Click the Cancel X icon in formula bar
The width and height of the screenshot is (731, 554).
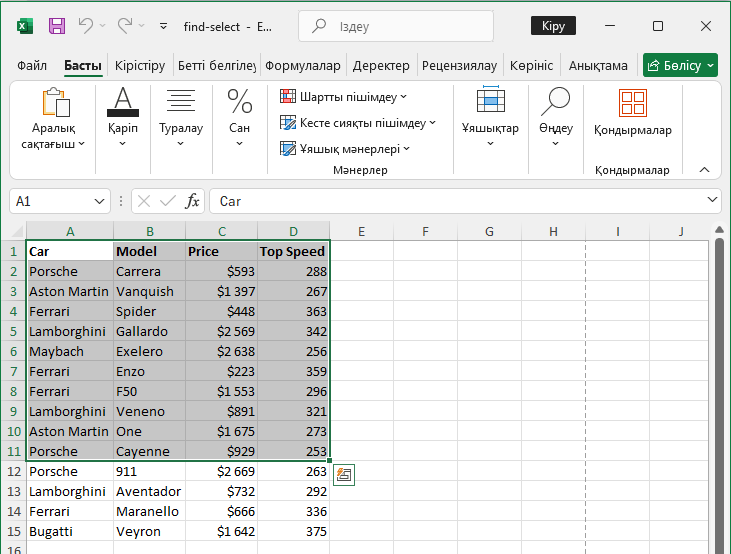(144, 201)
